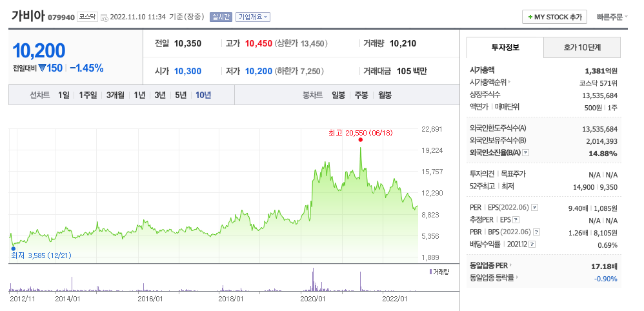Viewport: 644px width, 311px height.
Task: Click the 0.69% dividend yield value
Action: 607,245
